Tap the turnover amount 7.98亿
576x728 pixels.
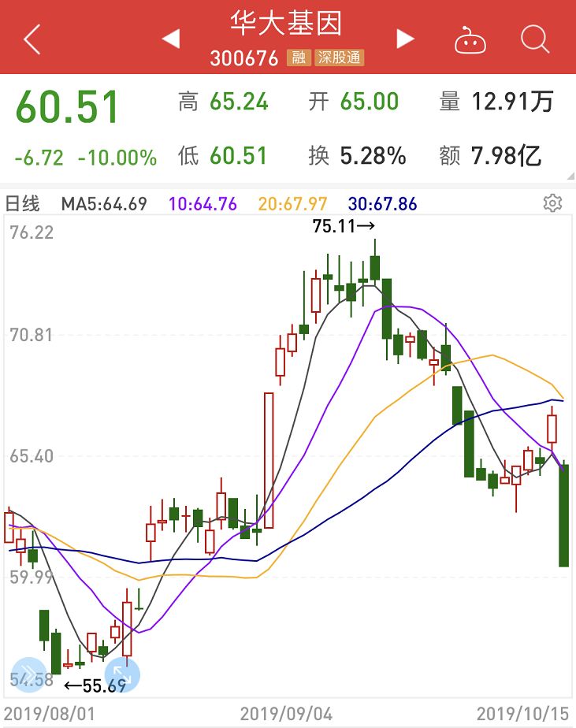pos(507,155)
